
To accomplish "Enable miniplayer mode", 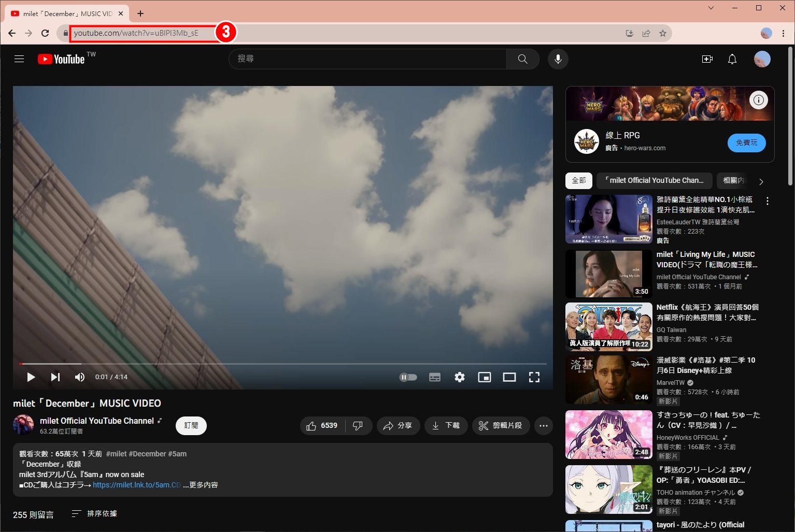I will tap(485, 377).
